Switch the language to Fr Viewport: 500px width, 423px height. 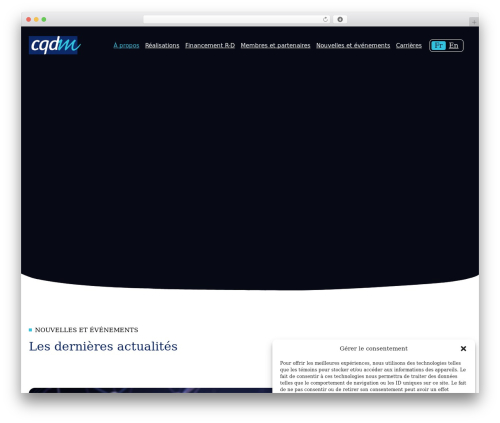tap(438, 45)
